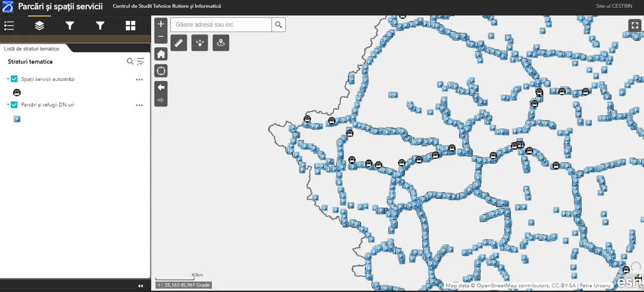Switch to the layers stack tab
Viewport: 644px width, 292px height.
pos(39,25)
